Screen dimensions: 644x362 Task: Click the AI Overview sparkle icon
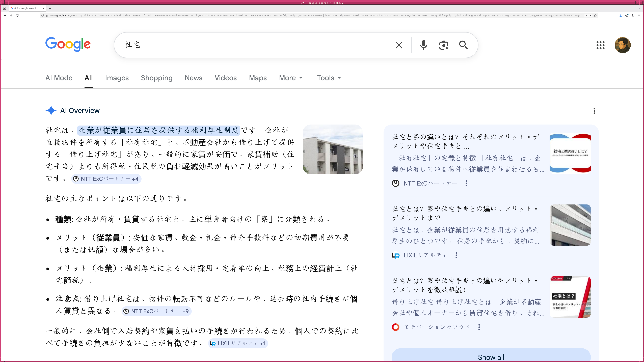tap(51, 111)
